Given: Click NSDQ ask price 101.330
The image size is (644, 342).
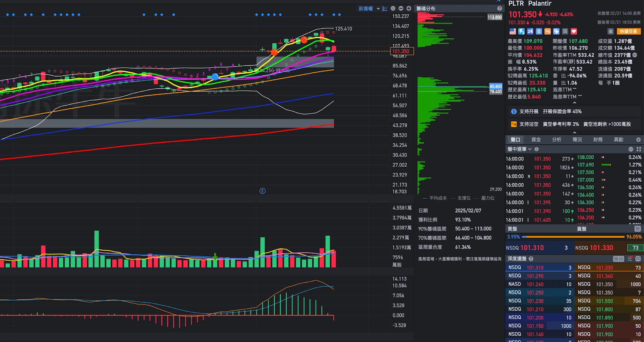Looking at the screenshot, I should [x=602, y=248].
